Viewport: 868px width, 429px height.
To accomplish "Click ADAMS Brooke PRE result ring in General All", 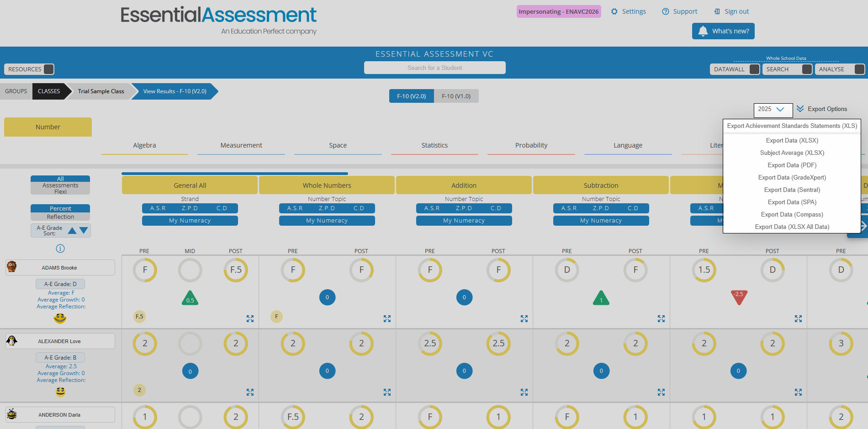I will pos(145,270).
